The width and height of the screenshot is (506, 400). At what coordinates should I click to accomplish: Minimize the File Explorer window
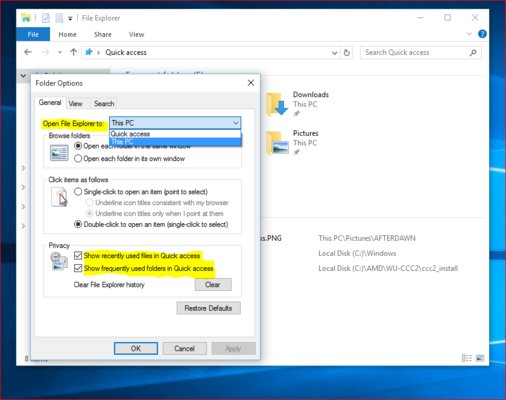[x=420, y=18]
